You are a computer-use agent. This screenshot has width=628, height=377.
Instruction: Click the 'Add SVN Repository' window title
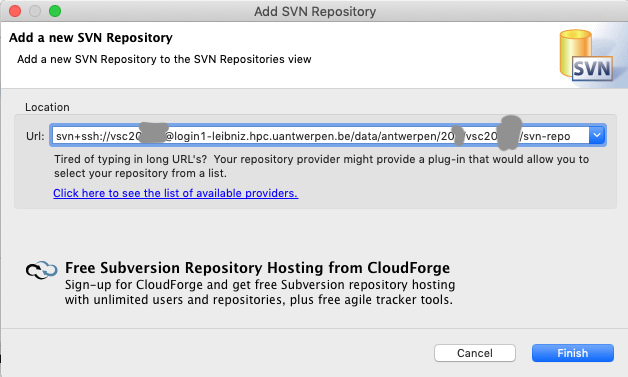315,12
